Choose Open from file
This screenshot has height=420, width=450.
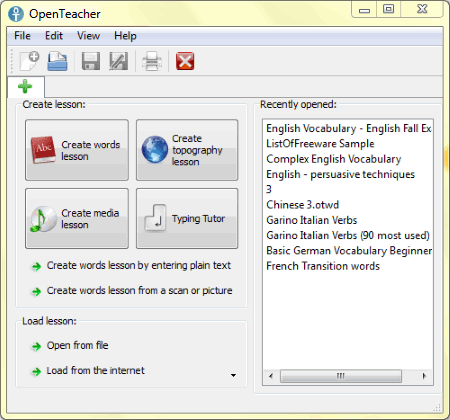[69, 346]
